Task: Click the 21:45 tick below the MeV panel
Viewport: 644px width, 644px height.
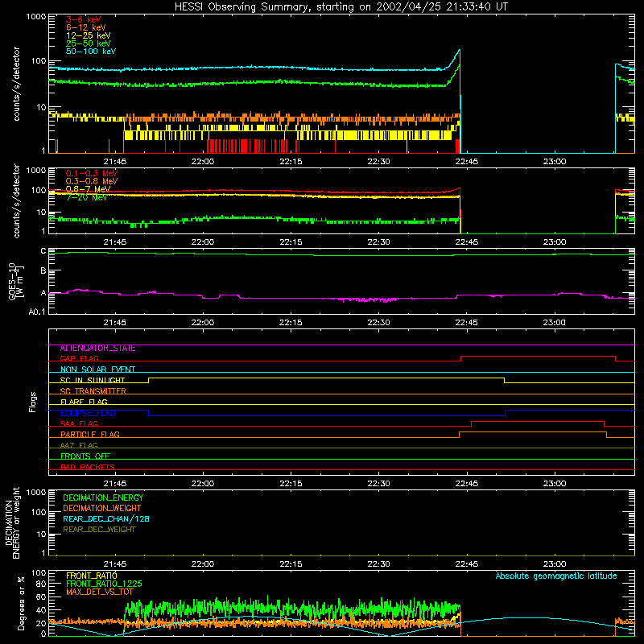Action: pyautogui.click(x=114, y=242)
